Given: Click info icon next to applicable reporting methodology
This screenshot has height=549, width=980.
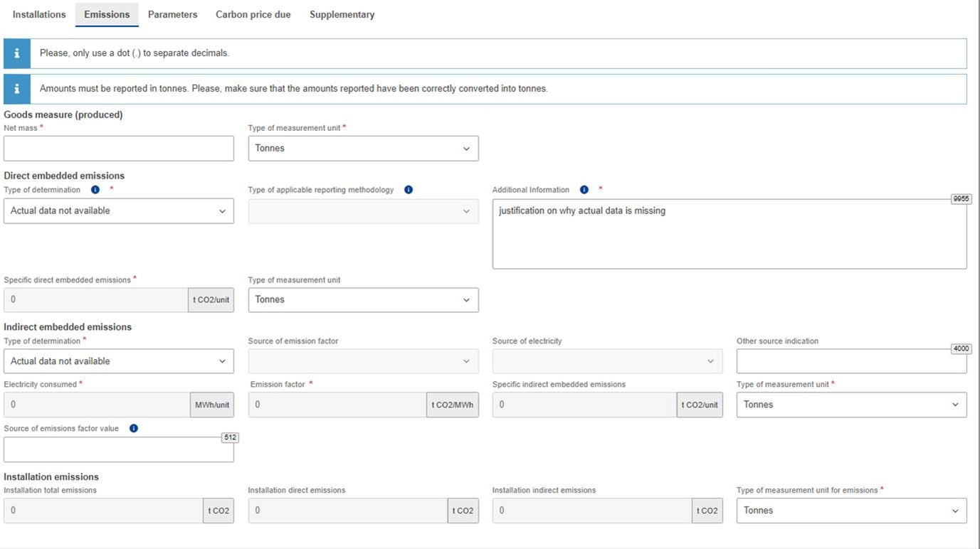Looking at the screenshot, I should [x=409, y=190].
